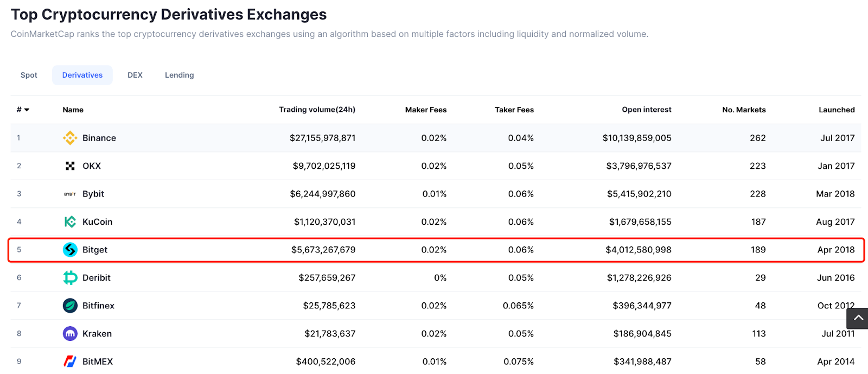Click the Top Cryptocurrency Derivatives Exchanges heading
Screen dimensions: 868x374
[x=169, y=14]
